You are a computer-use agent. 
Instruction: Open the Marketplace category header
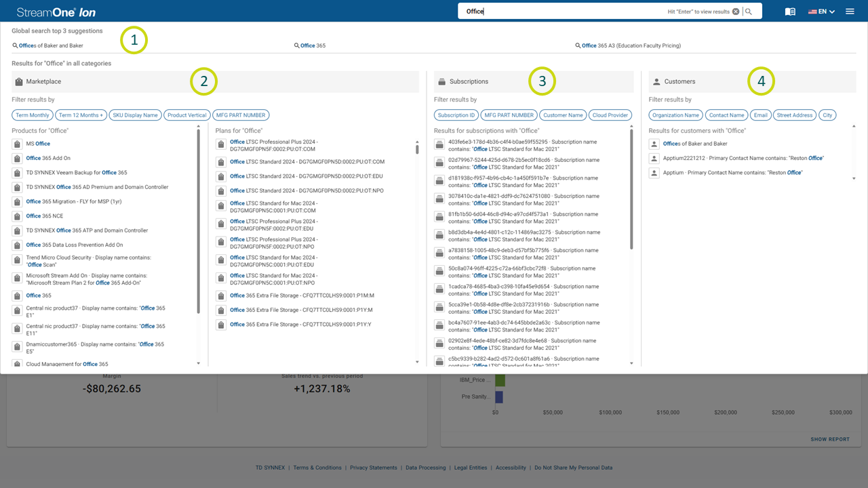tap(215, 81)
